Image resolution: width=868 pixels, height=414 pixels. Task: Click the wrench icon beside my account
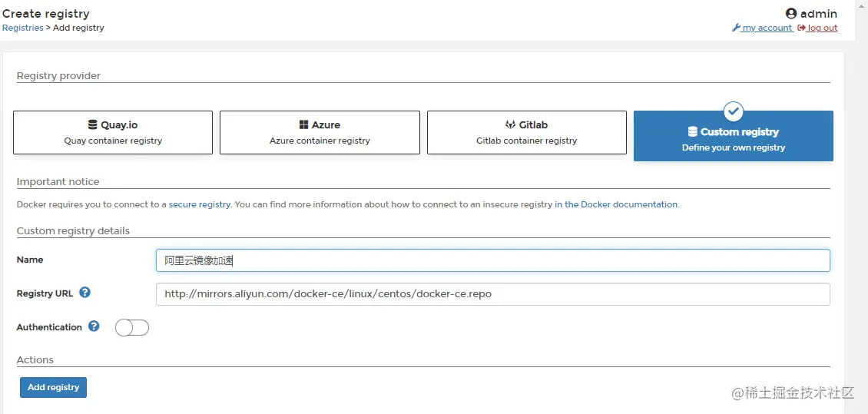pyautogui.click(x=736, y=28)
